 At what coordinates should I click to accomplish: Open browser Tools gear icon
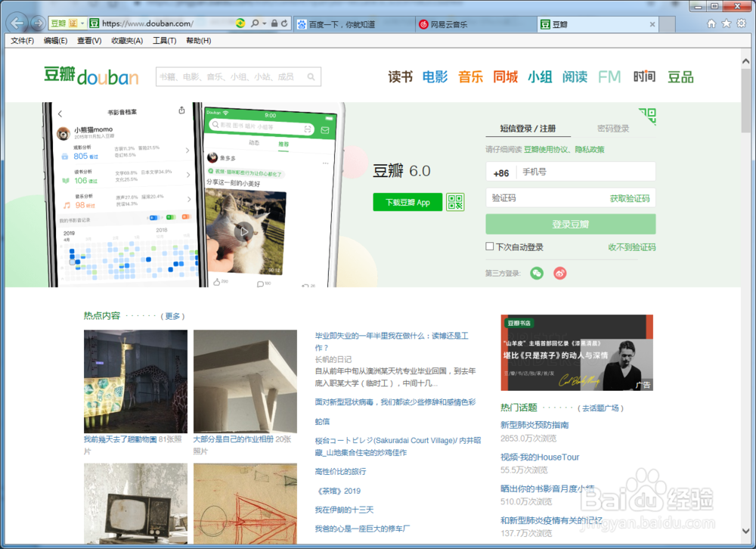[x=741, y=23]
